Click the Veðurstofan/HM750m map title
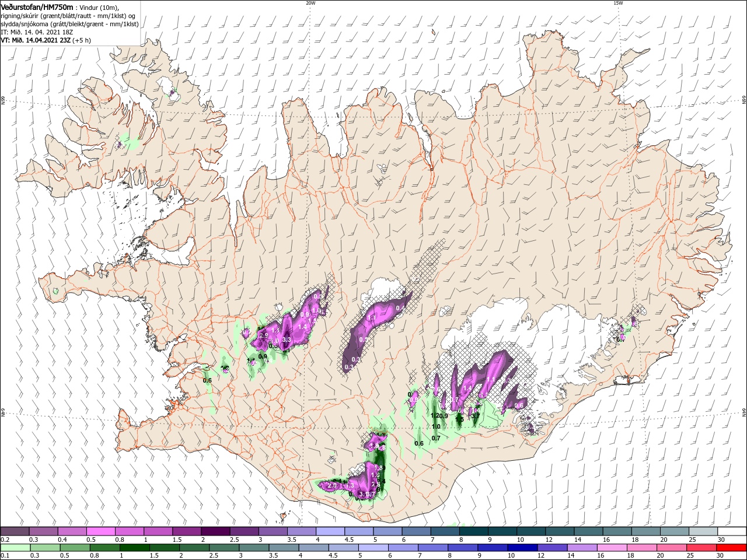The width and height of the screenshot is (747, 560). (37, 6)
